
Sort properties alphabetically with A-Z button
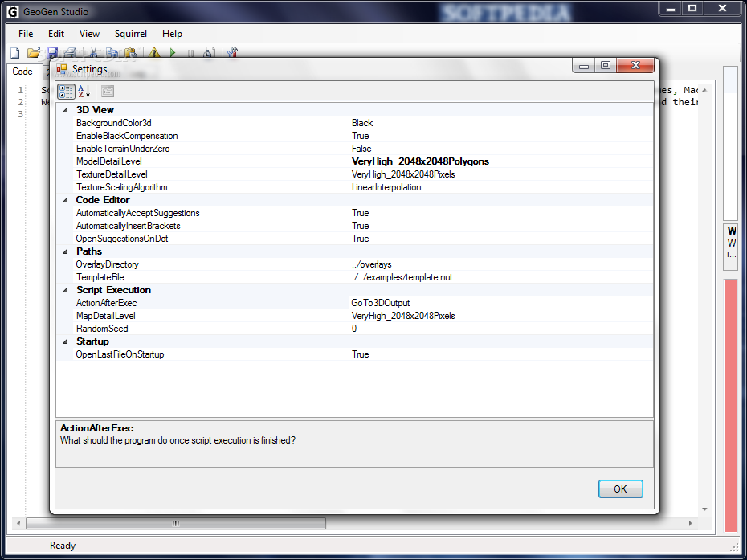[84, 91]
